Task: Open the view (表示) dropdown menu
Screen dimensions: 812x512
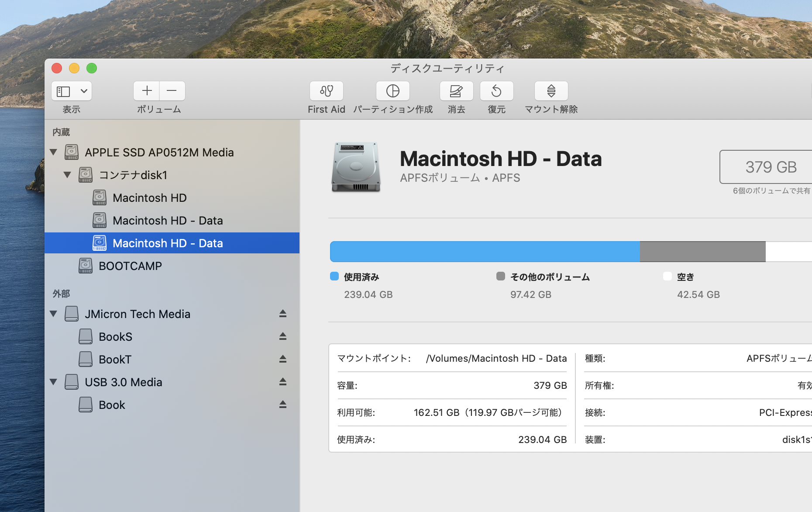Action: click(x=84, y=91)
